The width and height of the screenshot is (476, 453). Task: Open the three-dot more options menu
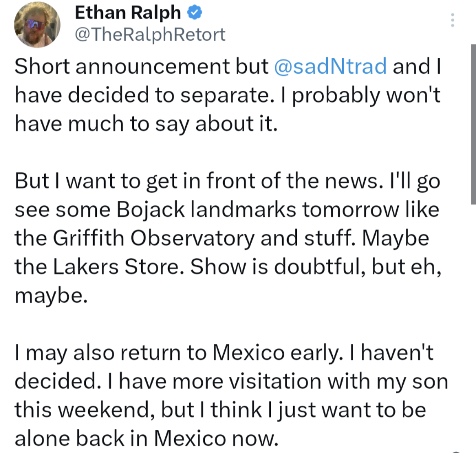[x=452, y=20]
